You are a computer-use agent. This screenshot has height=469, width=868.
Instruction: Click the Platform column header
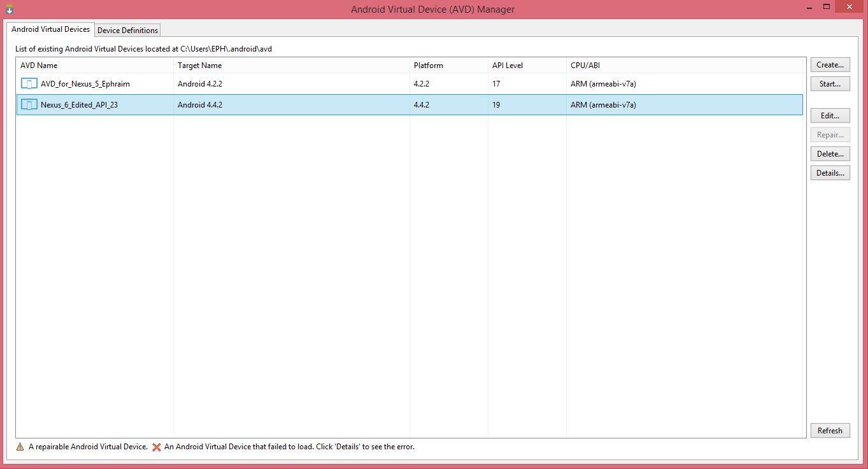(427, 65)
